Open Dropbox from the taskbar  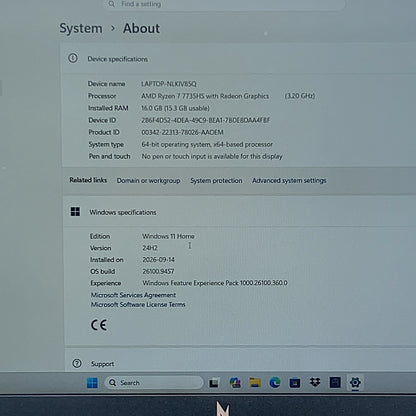point(315,382)
